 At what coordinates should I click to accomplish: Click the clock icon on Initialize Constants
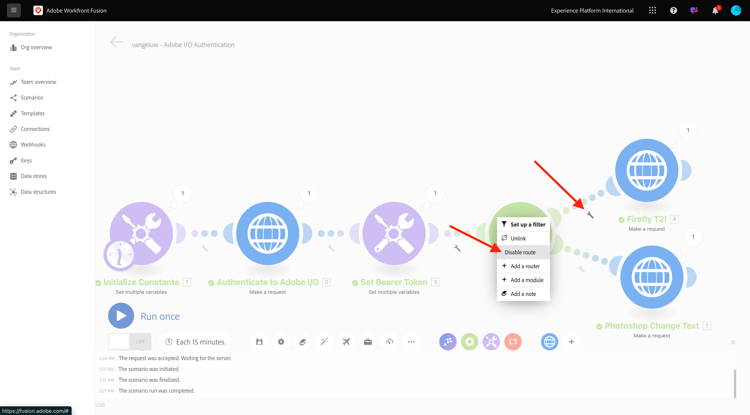pyautogui.click(x=119, y=255)
